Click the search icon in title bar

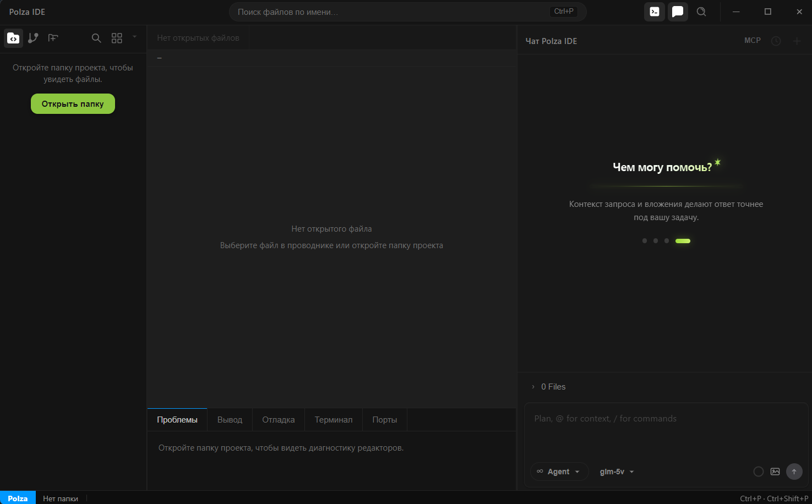click(701, 12)
